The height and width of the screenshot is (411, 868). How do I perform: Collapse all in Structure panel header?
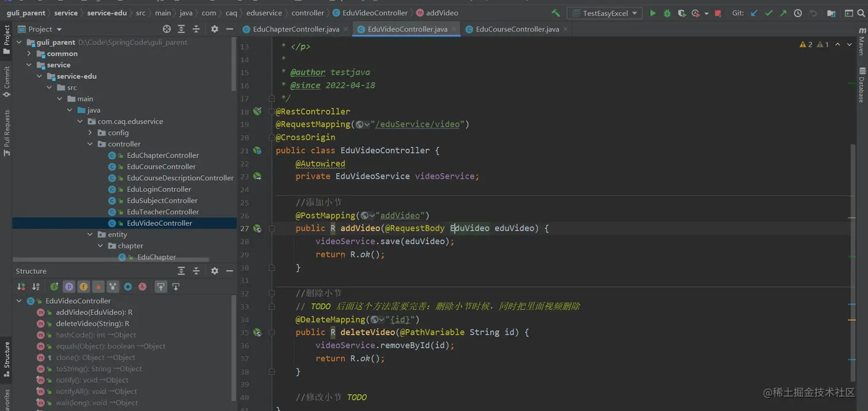(196, 271)
